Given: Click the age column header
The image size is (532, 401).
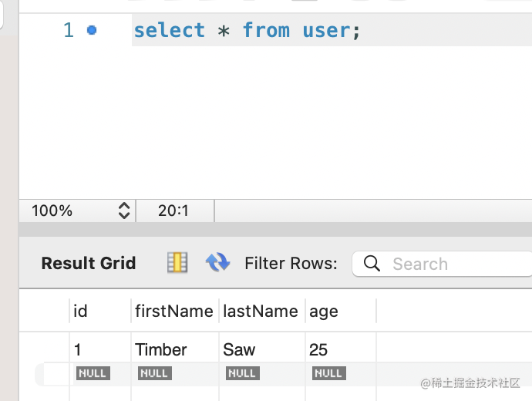Looking at the screenshot, I should pos(324,311).
